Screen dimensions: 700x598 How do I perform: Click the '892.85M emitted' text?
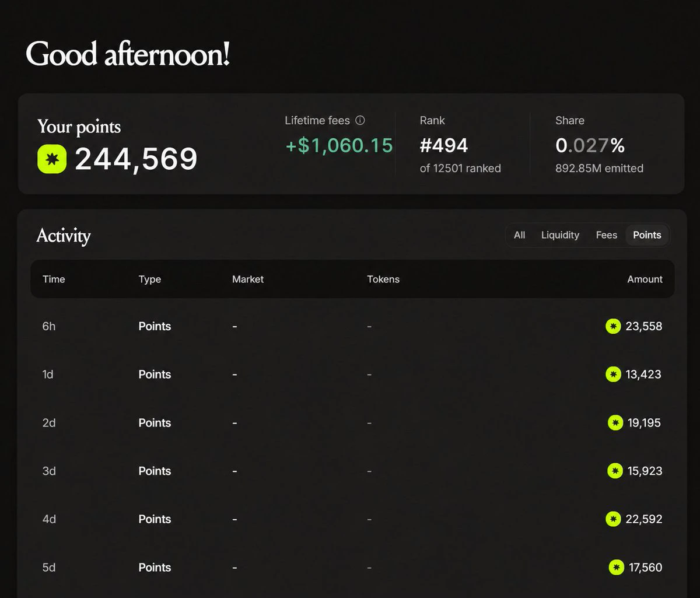coord(600,169)
